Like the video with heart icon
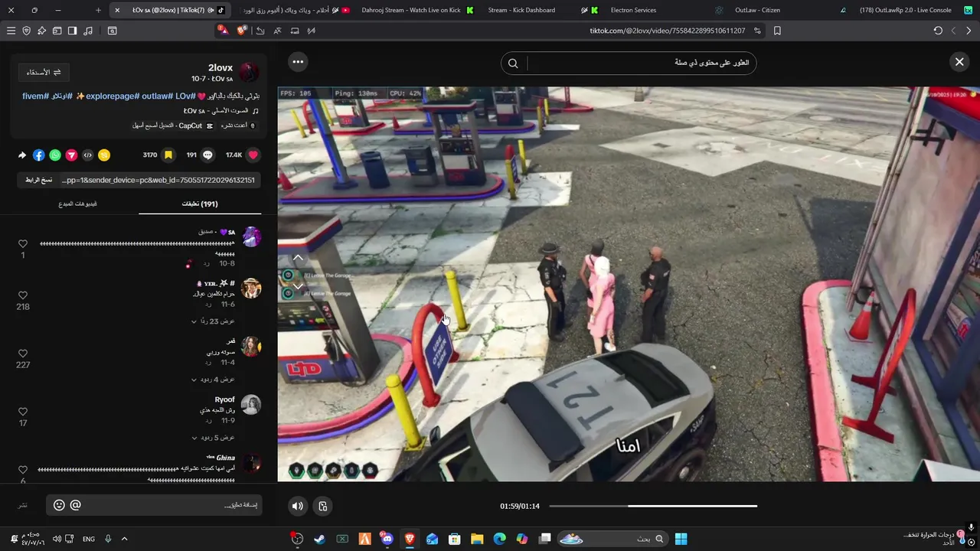The image size is (980, 551). [x=253, y=155]
